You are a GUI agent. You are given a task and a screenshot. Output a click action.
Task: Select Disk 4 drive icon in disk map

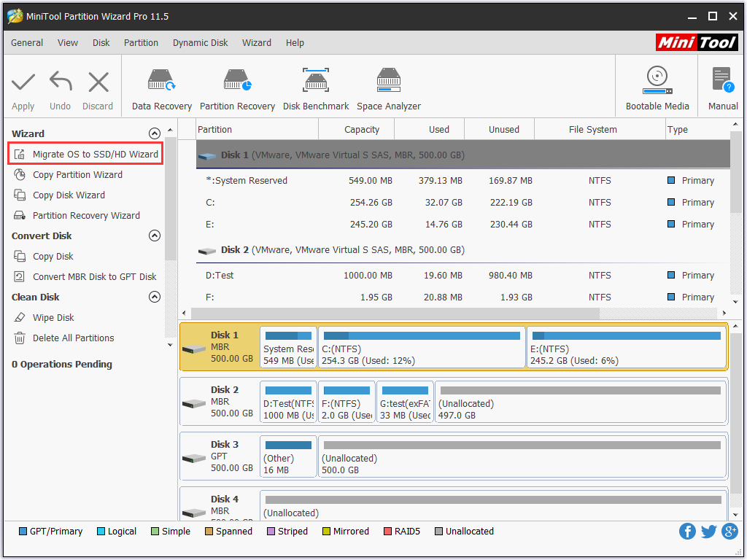pos(194,513)
